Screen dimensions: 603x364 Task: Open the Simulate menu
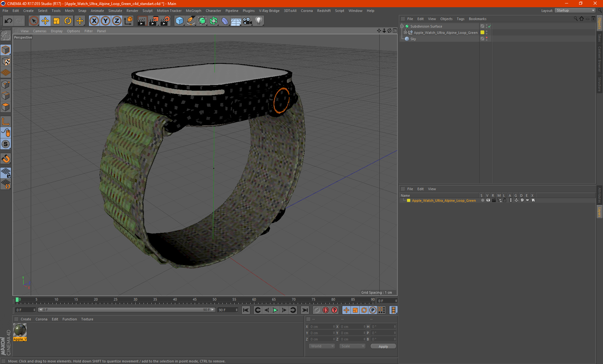[x=115, y=11]
